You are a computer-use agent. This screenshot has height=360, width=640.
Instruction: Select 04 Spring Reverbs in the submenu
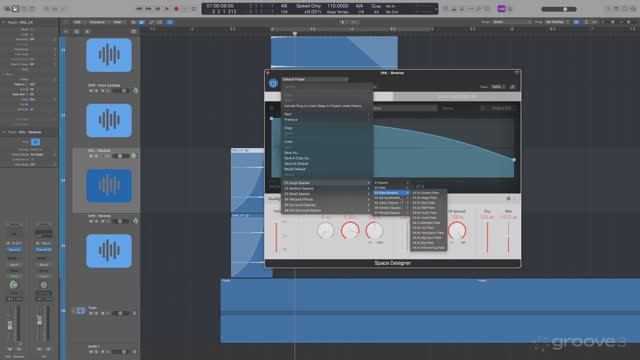(x=391, y=198)
